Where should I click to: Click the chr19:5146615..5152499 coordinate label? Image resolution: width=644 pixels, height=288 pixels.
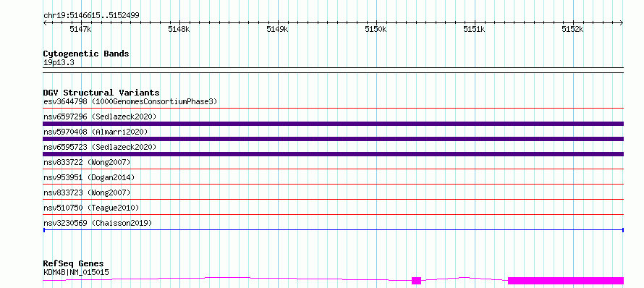pyautogui.click(x=91, y=15)
